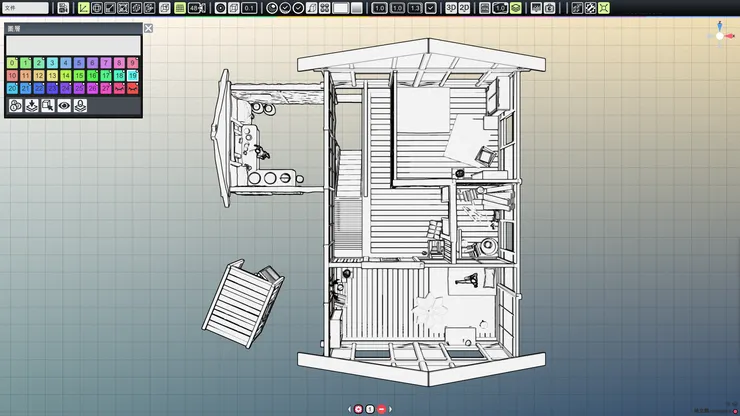Click the camera screenshot icon
The width and height of the screenshot is (740, 416).
click(x=550, y=8)
